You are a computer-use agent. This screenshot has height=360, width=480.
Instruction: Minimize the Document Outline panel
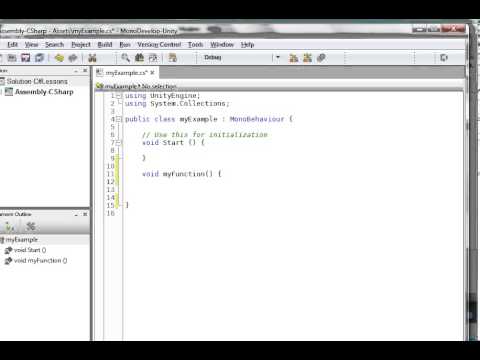tap(76, 214)
